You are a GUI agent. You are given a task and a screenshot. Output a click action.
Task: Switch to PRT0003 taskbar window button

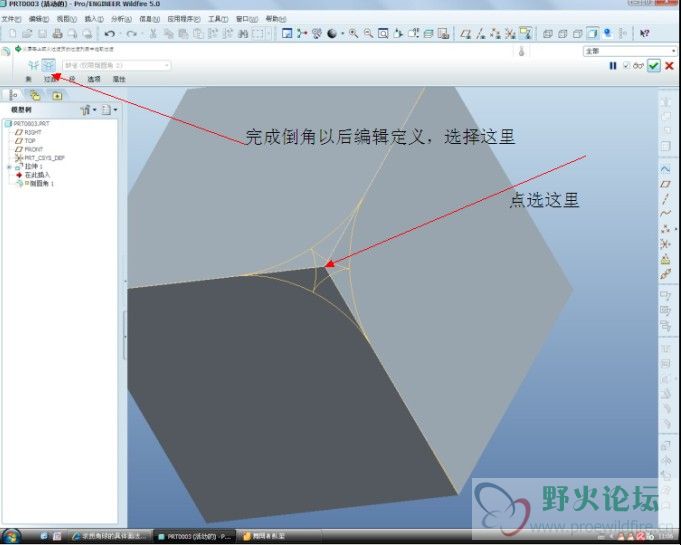pos(195,536)
